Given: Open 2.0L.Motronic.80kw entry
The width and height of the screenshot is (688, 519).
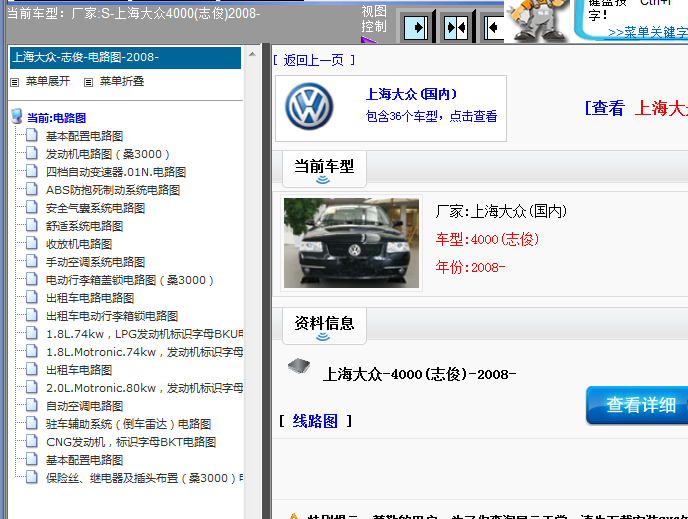Looking at the screenshot, I should click(145, 388).
